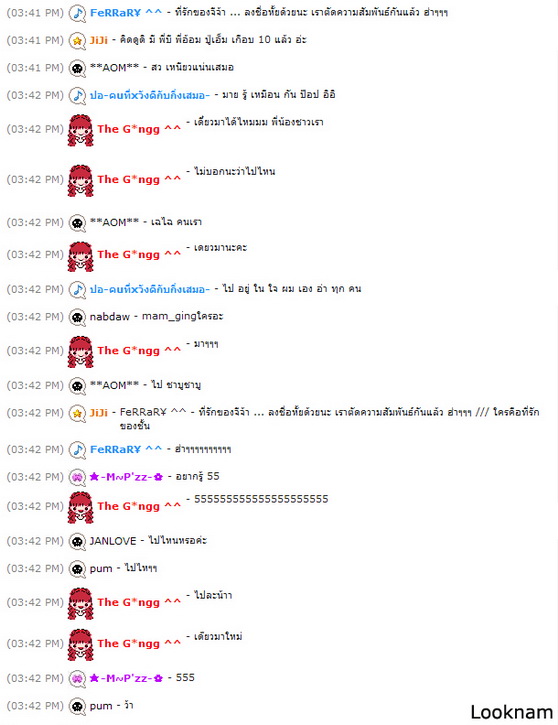Click the girl avatar beside the 'มาๆๆๆ' message
558x725 pixels.
(80, 352)
